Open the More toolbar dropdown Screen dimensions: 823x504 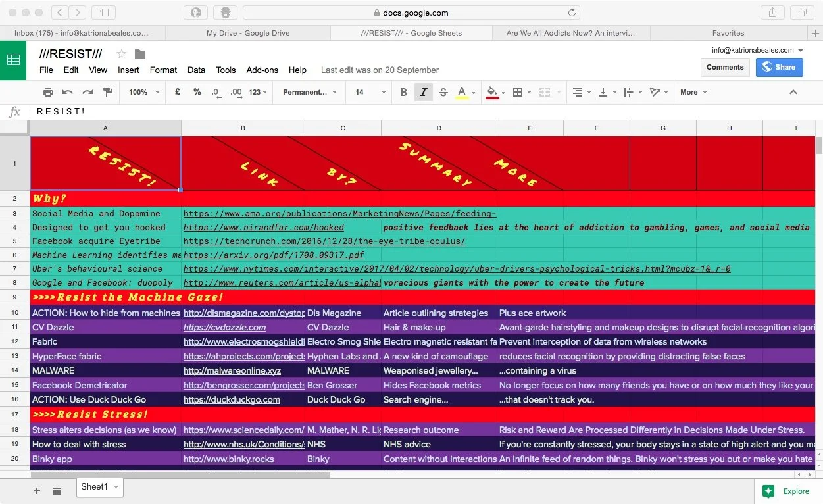[x=693, y=92]
